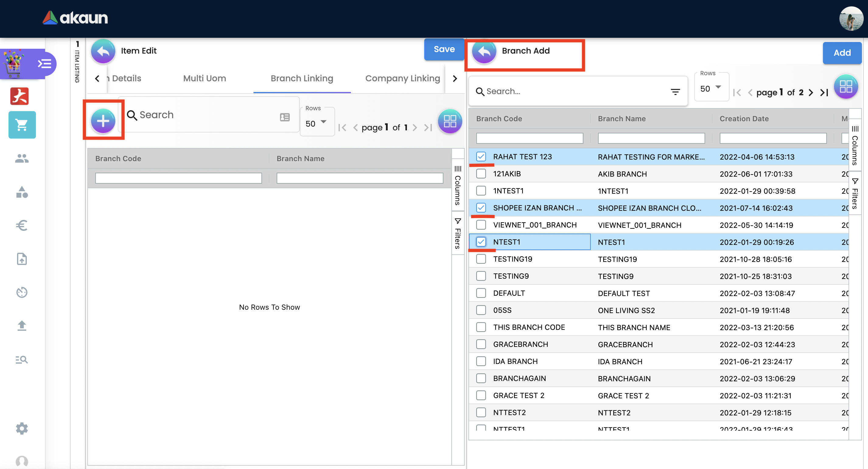
Task: Click grid view icon in Branch Add panel
Action: click(845, 86)
